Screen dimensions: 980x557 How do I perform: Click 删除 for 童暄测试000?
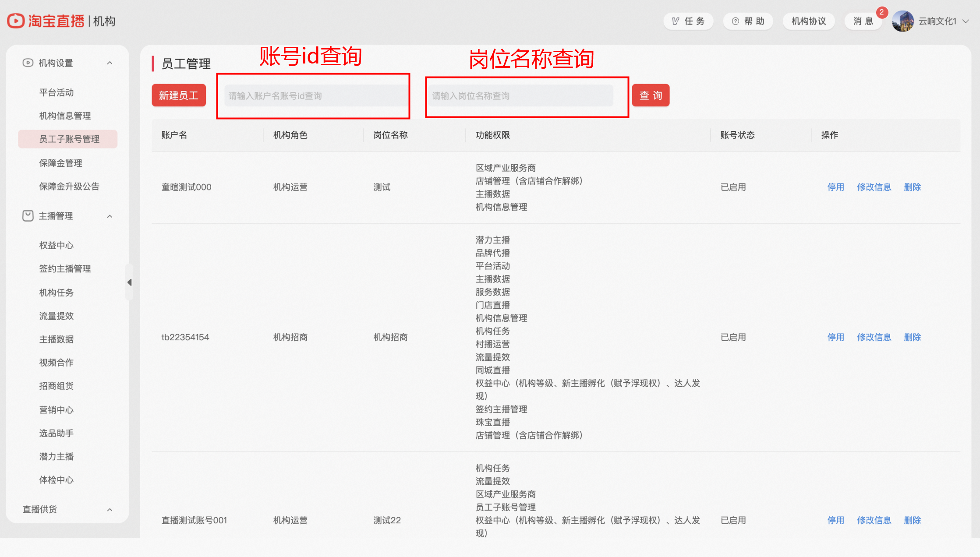pyautogui.click(x=913, y=187)
